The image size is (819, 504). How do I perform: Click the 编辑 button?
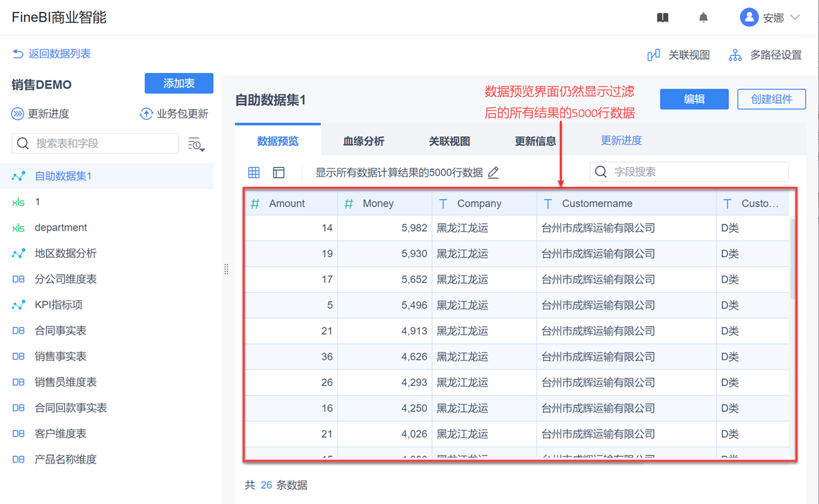pyautogui.click(x=694, y=99)
